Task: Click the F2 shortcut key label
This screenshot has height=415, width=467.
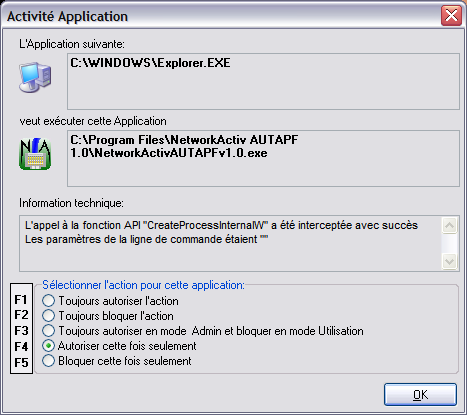Action: click(21, 315)
